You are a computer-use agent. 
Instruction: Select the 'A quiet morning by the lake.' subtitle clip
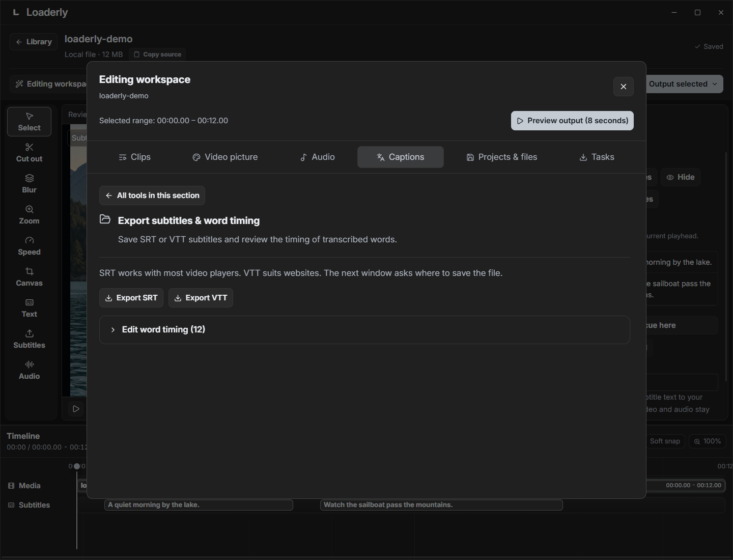199,505
